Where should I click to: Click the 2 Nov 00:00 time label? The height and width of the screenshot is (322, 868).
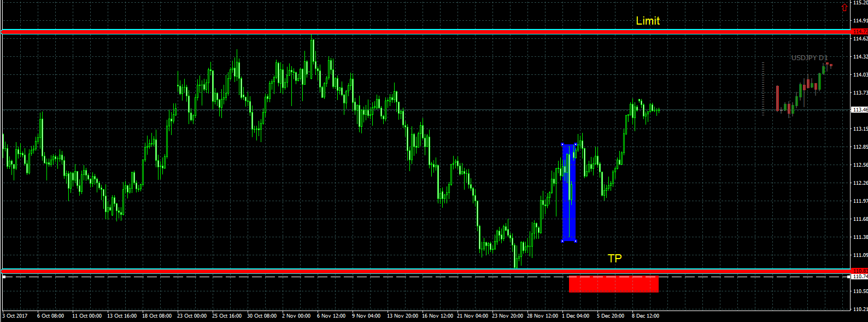point(296,316)
